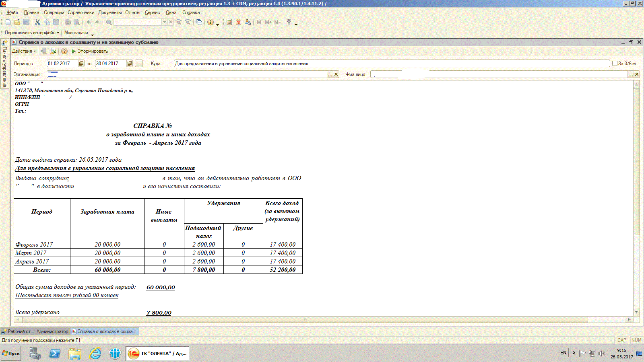Open the search field dropdown arrow
644x362 pixels.
click(164, 22)
